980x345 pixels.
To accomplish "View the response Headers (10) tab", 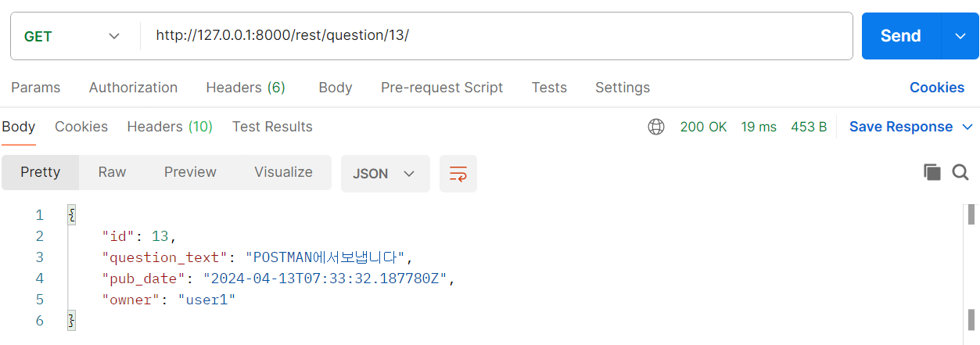I will point(170,127).
